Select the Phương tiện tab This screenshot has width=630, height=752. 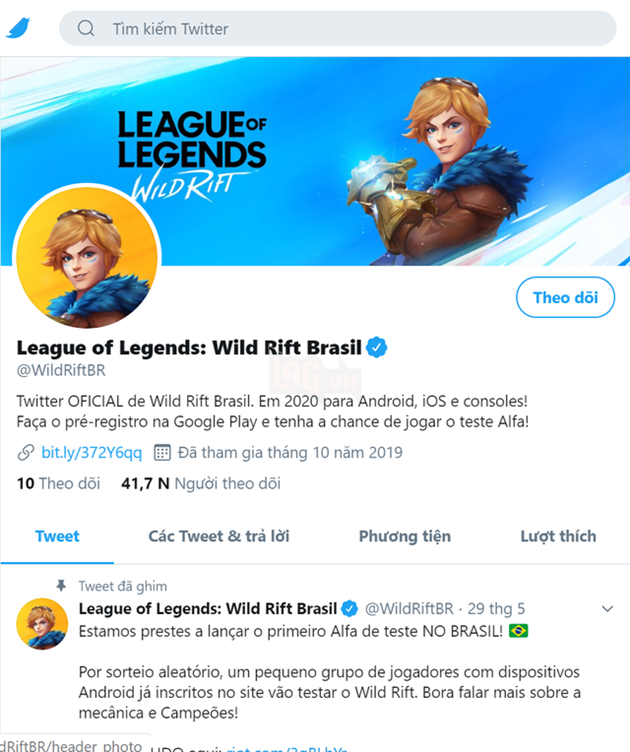pyautogui.click(x=405, y=536)
